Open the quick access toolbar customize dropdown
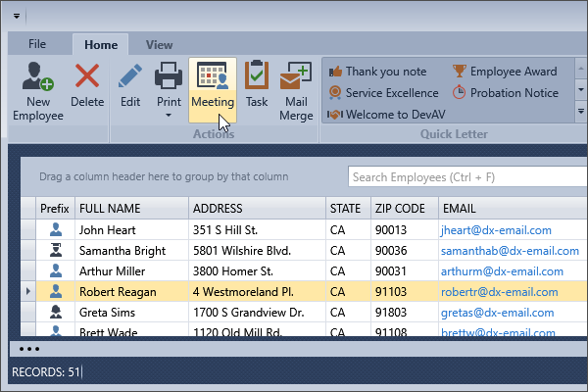 pyautogui.click(x=17, y=16)
